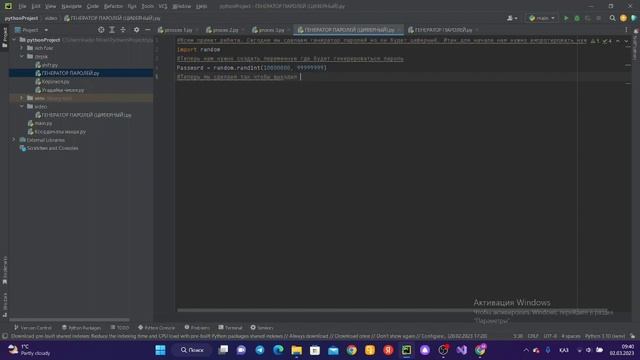The image size is (640, 360).
Task: Click Collapse All icon in Project panel
Action: point(123,30)
